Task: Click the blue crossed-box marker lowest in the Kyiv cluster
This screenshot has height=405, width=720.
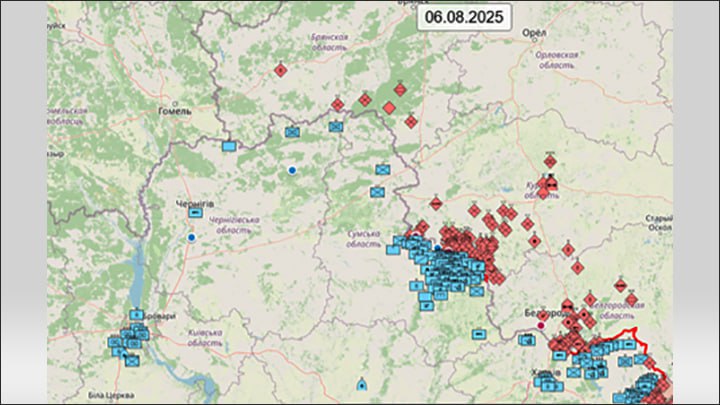Action: tap(132, 361)
